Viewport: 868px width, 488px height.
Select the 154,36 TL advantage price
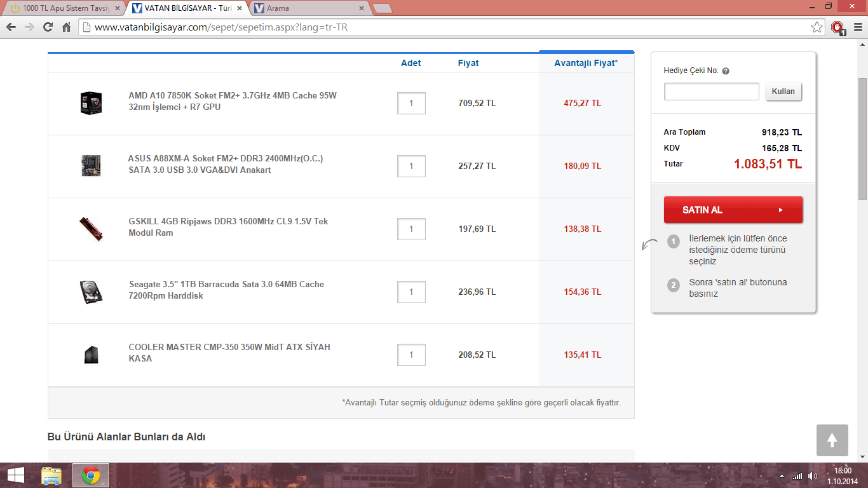pyautogui.click(x=582, y=292)
